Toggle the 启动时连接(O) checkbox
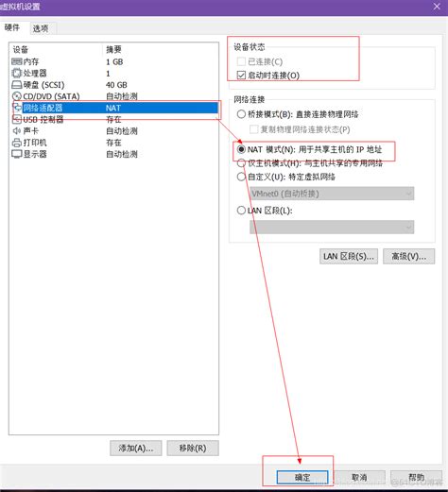Image resolution: width=448 pixels, height=492 pixels. 241,76
